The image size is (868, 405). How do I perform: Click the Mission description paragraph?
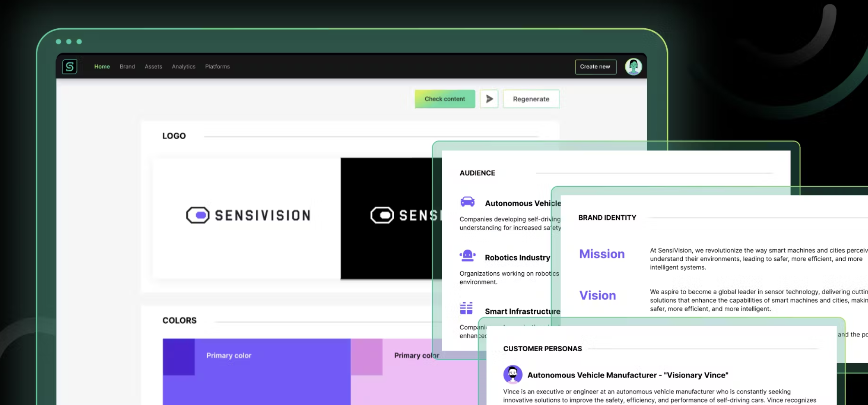pyautogui.click(x=759, y=259)
